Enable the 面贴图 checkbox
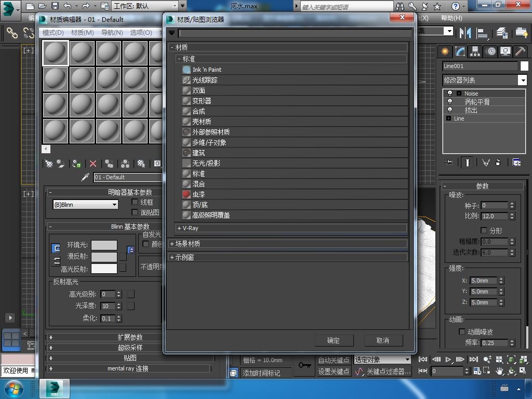 pos(135,212)
